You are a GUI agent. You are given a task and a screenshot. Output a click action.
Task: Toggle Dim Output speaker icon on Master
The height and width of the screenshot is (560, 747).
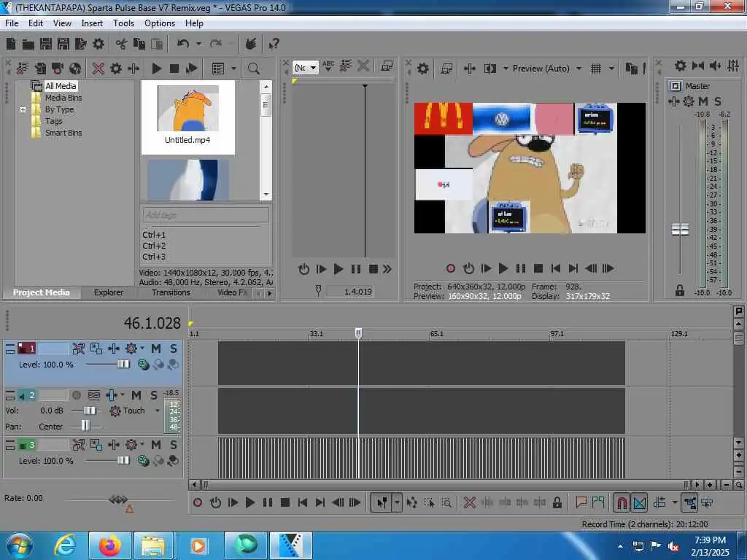click(x=716, y=66)
